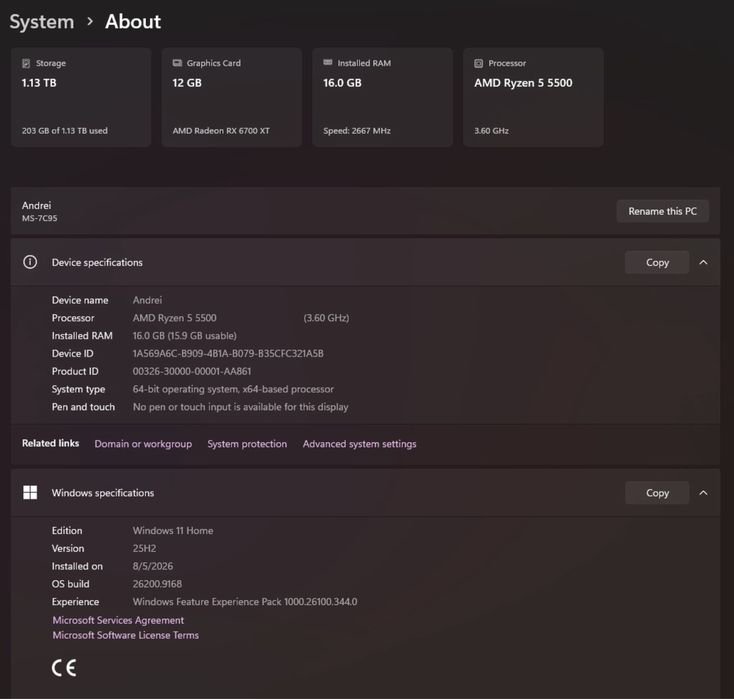Rename this PC

click(x=662, y=211)
